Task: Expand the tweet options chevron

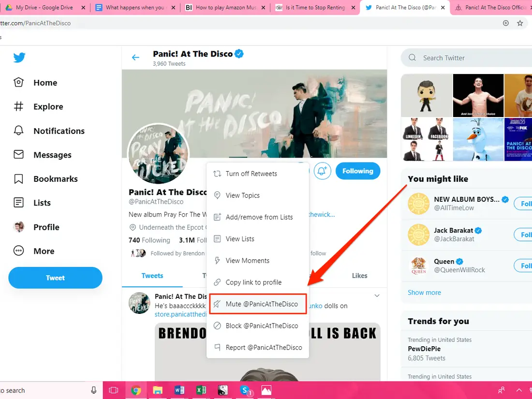Action: click(x=377, y=296)
